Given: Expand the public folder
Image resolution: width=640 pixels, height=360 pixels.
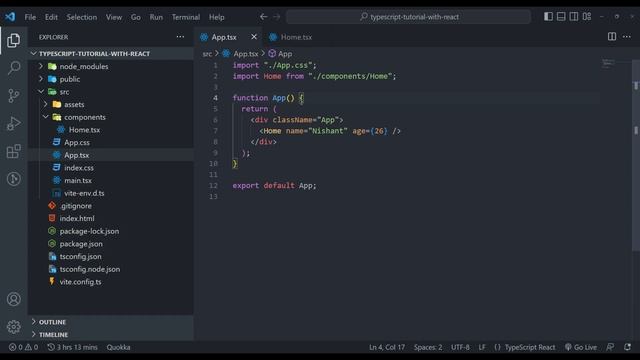Looking at the screenshot, I should [110, 79].
